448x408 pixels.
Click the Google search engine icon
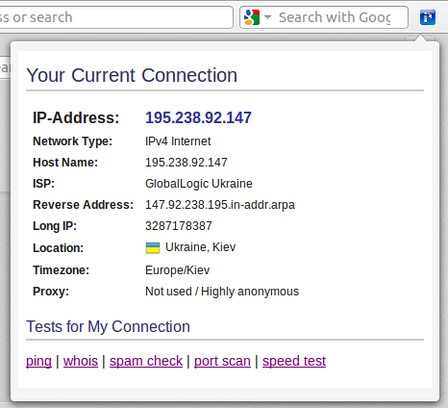[252, 17]
